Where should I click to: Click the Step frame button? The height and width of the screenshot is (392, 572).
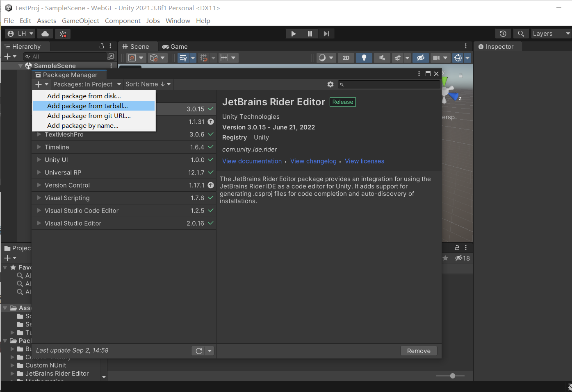[x=326, y=34]
